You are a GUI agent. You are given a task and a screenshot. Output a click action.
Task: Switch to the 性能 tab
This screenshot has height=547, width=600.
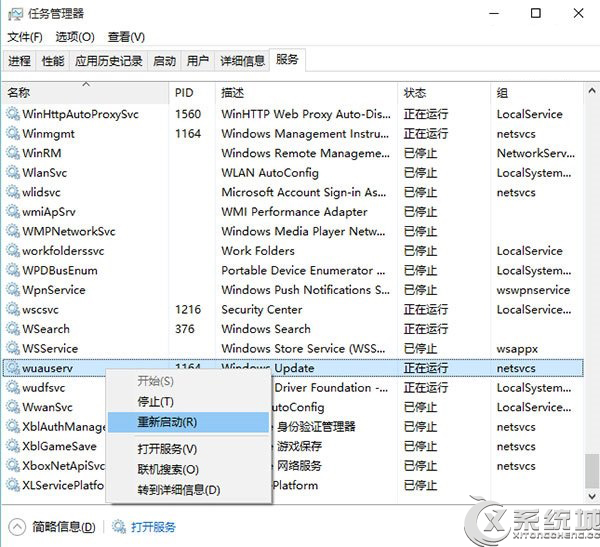53,60
